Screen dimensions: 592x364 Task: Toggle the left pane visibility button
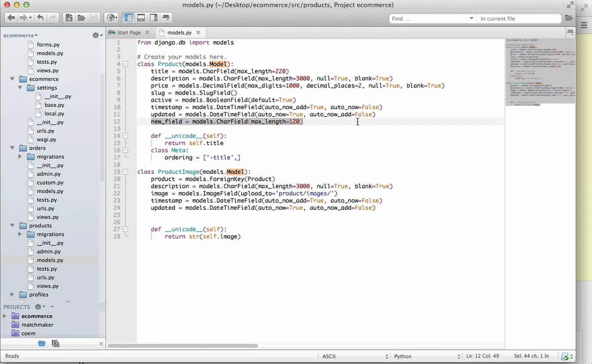point(129,18)
